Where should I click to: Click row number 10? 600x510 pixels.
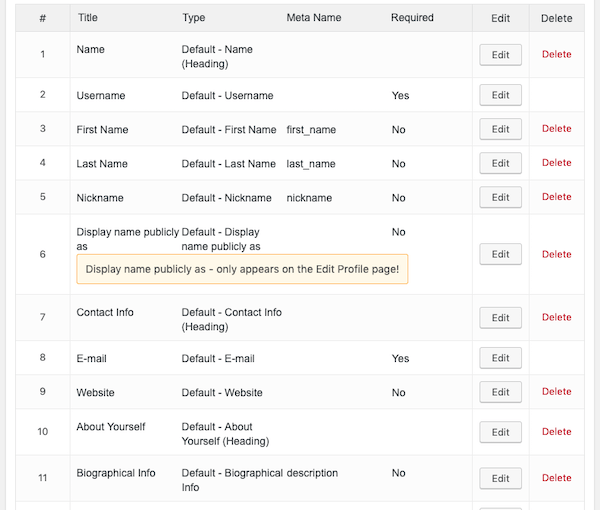[x=42, y=432]
